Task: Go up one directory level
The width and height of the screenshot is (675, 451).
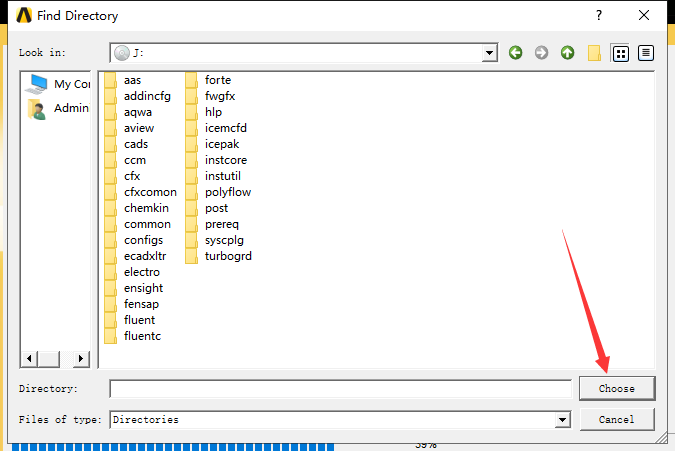Action: [567, 53]
